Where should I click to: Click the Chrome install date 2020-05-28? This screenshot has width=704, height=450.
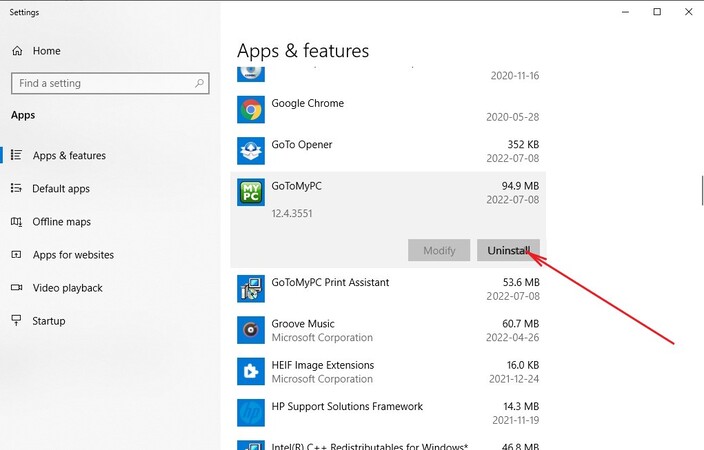[x=513, y=117]
